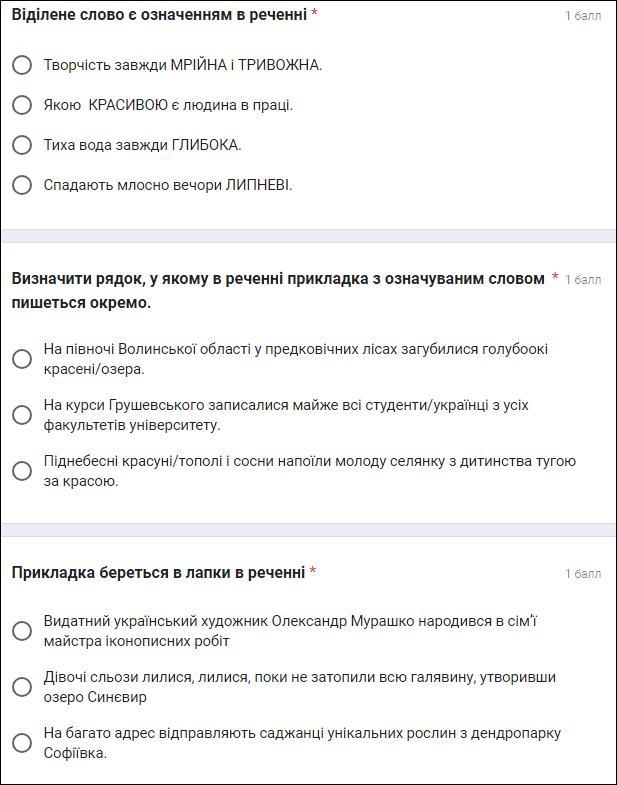
Task: Choose radio for the 'студенти/українці' sentence
Action: tap(22, 415)
